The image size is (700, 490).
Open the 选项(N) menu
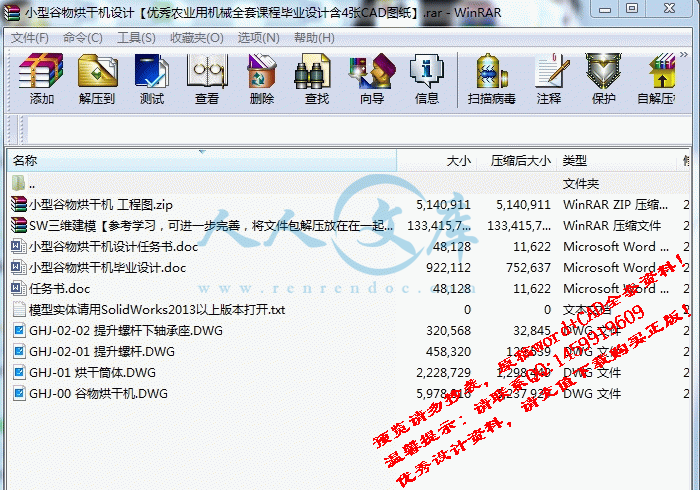258,38
